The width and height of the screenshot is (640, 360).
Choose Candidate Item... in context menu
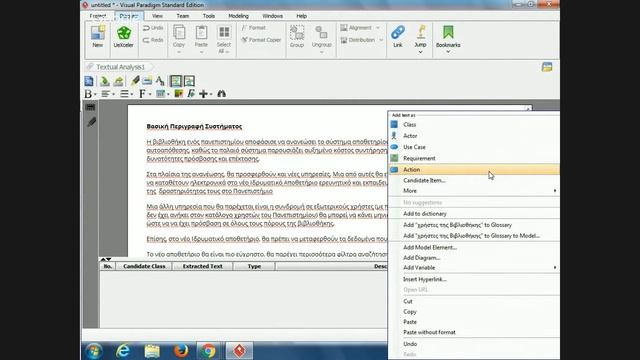[x=474, y=180]
